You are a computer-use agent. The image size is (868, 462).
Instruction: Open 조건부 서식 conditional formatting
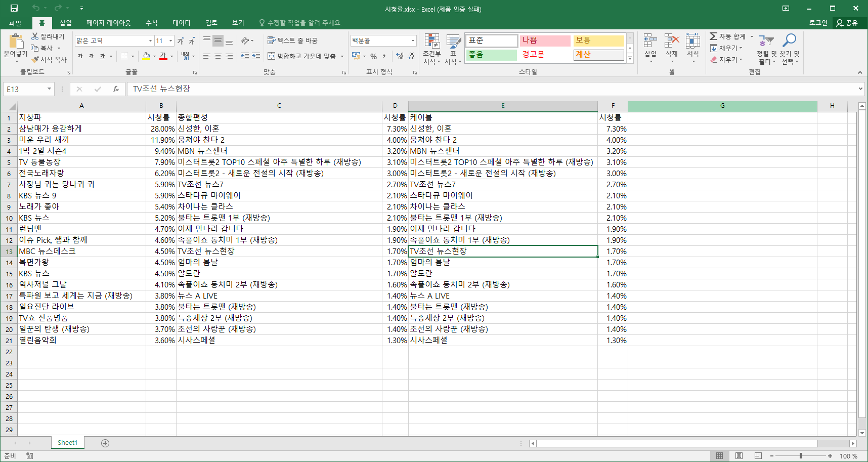(x=432, y=49)
